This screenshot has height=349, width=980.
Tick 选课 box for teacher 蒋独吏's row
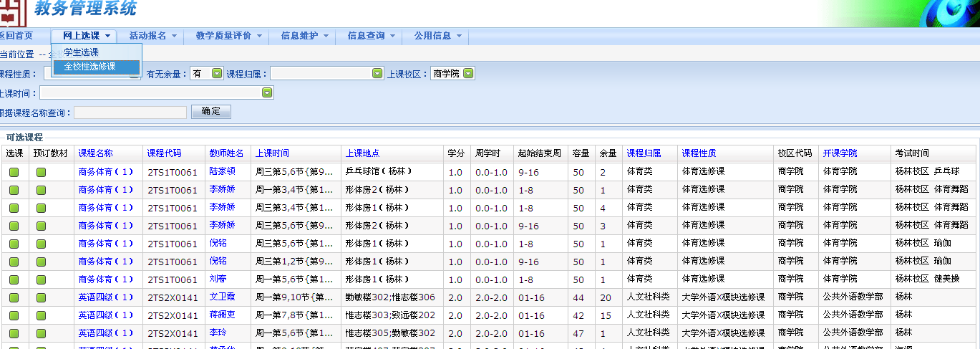point(14,315)
